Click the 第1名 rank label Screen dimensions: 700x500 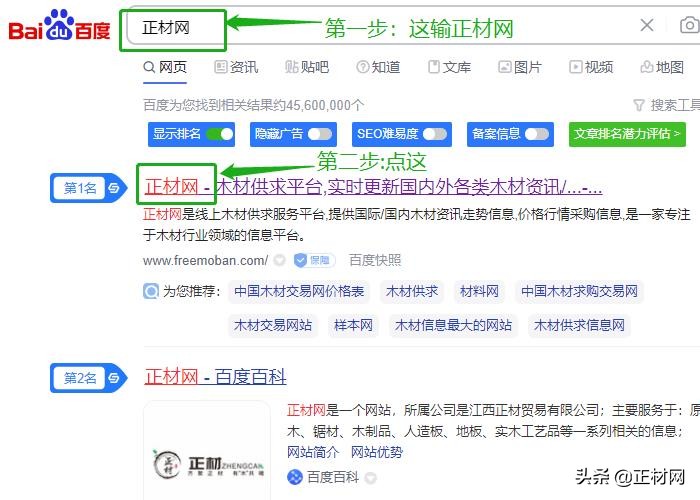(80, 188)
